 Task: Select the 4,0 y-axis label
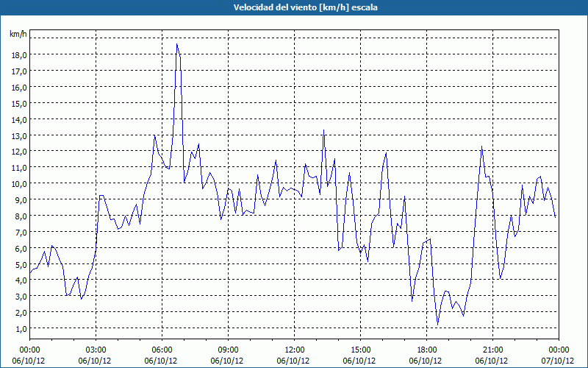pos(21,280)
